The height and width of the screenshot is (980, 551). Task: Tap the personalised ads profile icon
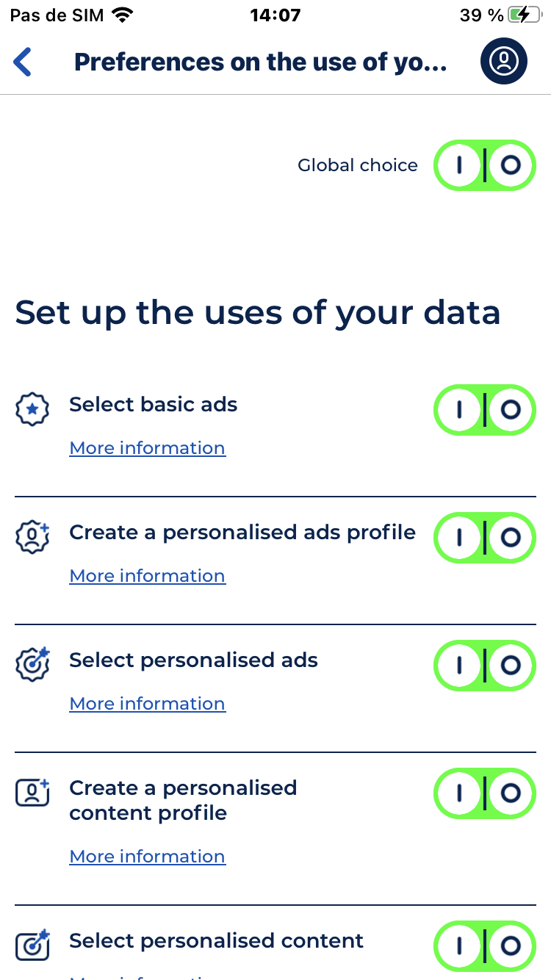32,538
